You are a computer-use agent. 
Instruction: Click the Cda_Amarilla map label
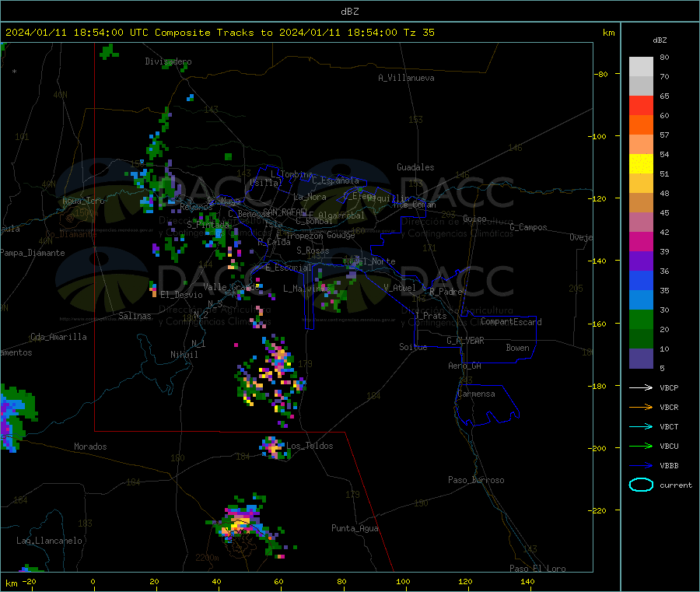tap(58, 337)
